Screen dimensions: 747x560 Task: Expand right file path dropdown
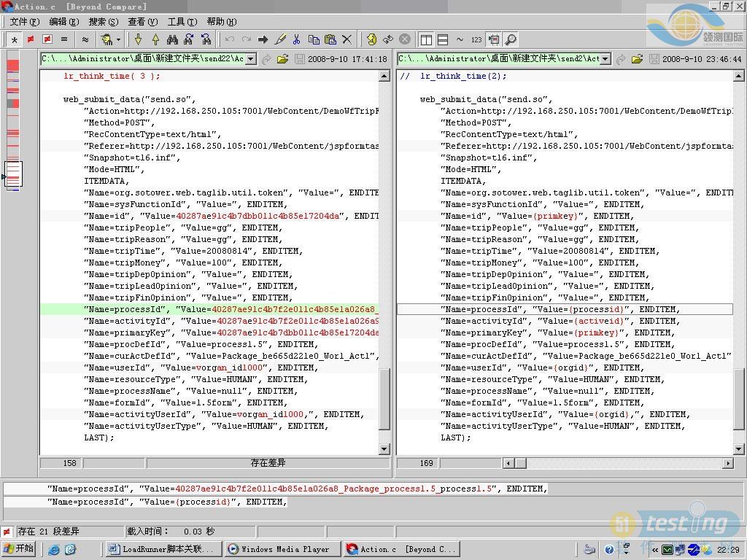coord(605,59)
